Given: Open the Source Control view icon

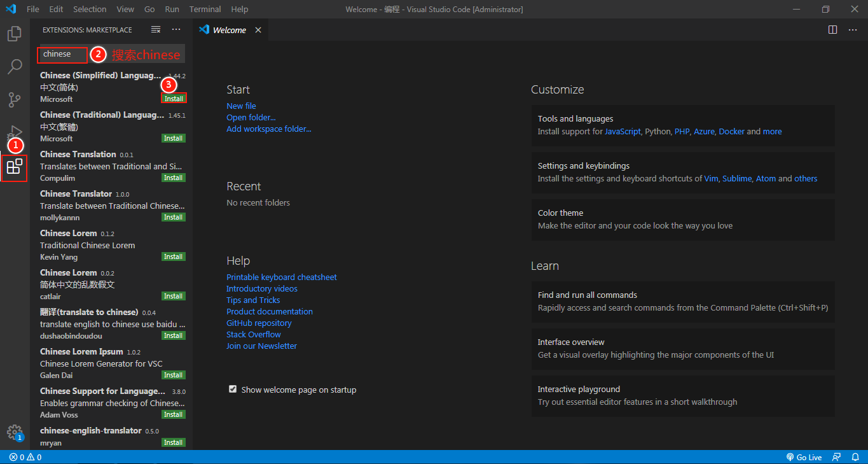Looking at the screenshot, I should (x=14, y=100).
